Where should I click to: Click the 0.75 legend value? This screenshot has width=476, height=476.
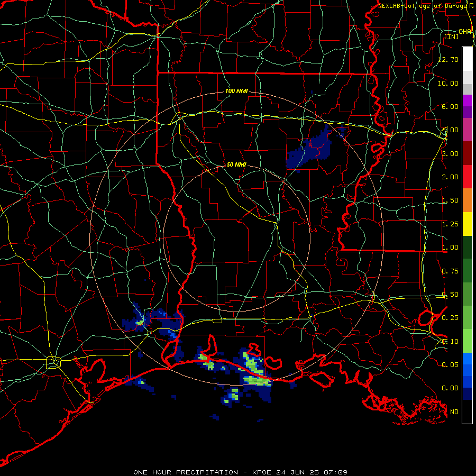coord(450,271)
